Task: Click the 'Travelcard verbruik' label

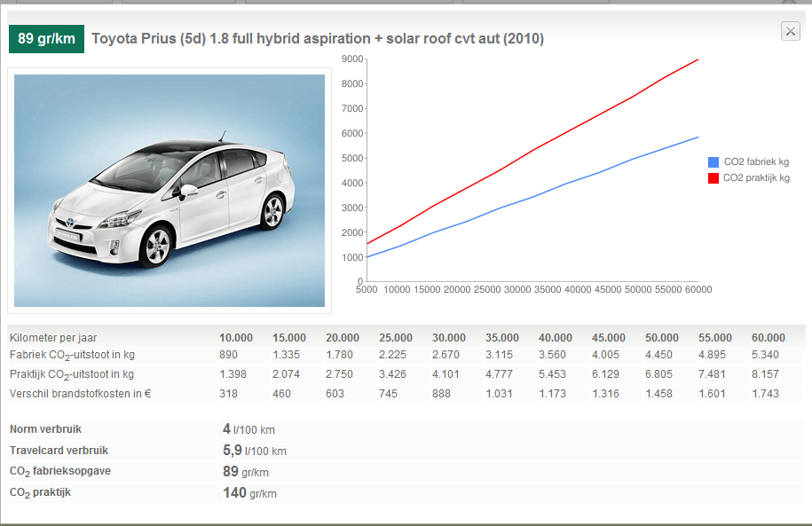Action: click(x=59, y=451)
